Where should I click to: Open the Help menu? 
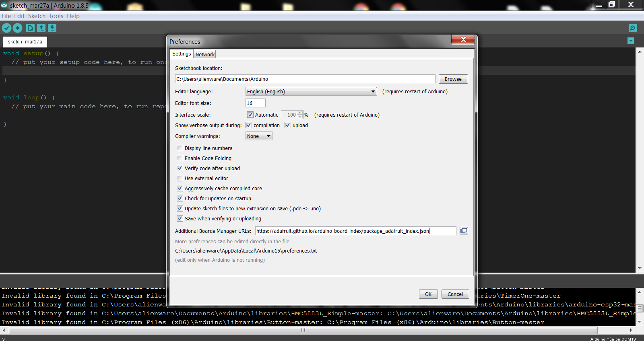[73, 16]
